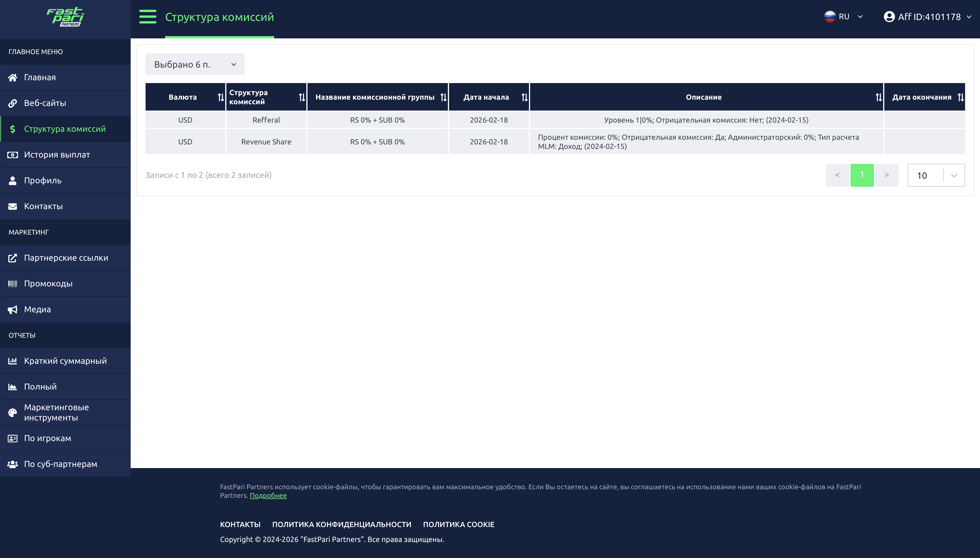
Task: Click the palette icon beside Маркетинговые инструменты
Action: point(13,412)
